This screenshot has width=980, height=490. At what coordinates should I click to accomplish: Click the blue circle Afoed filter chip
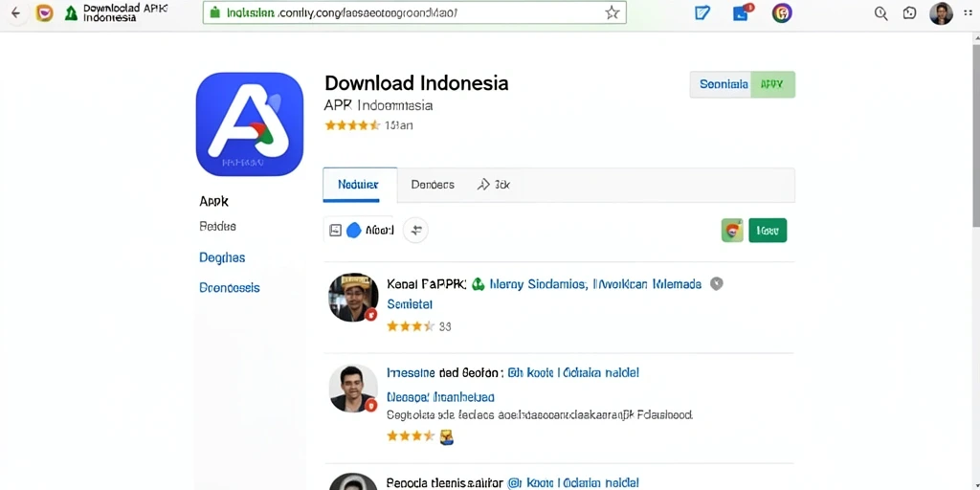[370, 230]
